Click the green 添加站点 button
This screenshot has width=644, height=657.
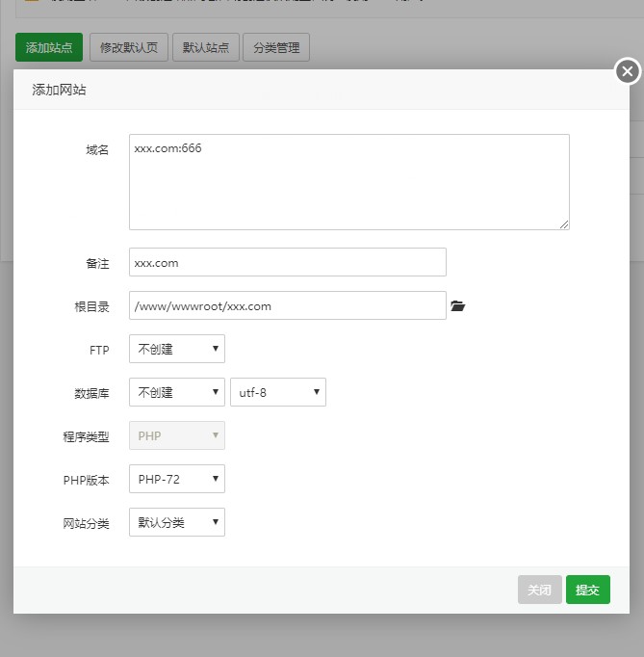pos(49,47)
